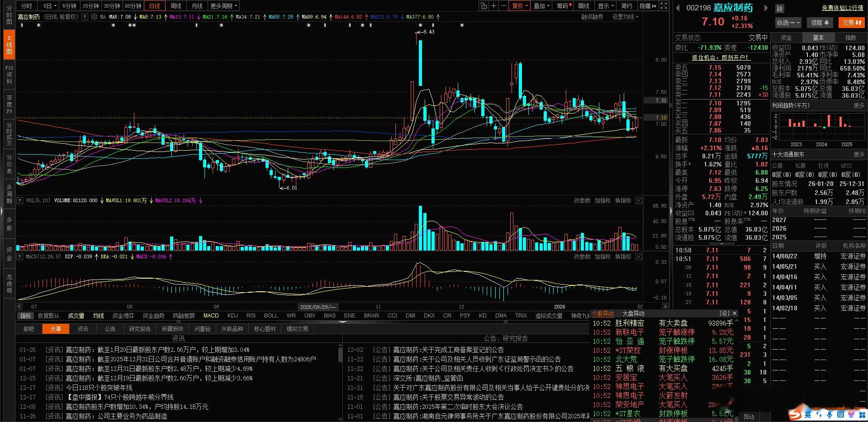Image resolution: width=868 pixels, height=422 pixels.
Task: Open F10资料 from the sidebar
Action: pos(9,75)
